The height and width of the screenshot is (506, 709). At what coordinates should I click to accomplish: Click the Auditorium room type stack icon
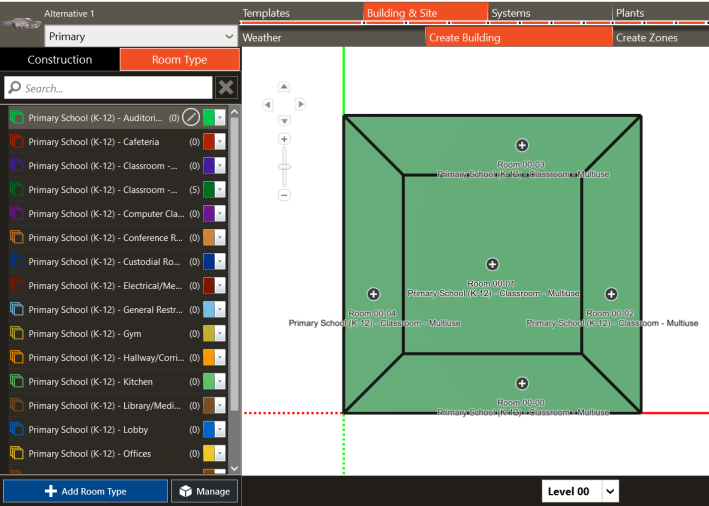17,118
